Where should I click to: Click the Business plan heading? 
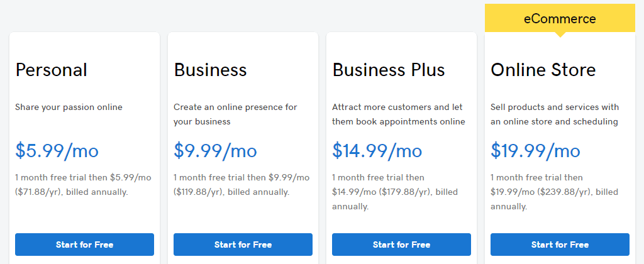coord(210,70)
